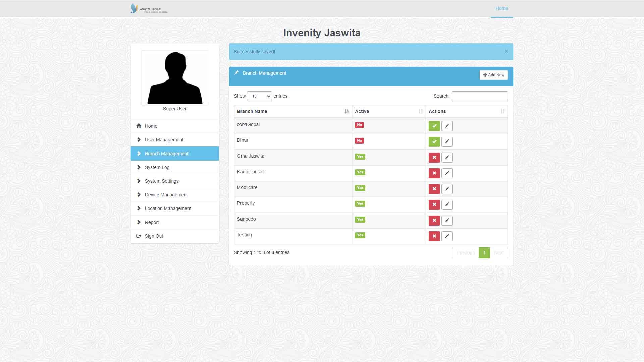Screen dimensions: 644x362
Task: Select page 1 in pagination
Action: tap(484, 253)
